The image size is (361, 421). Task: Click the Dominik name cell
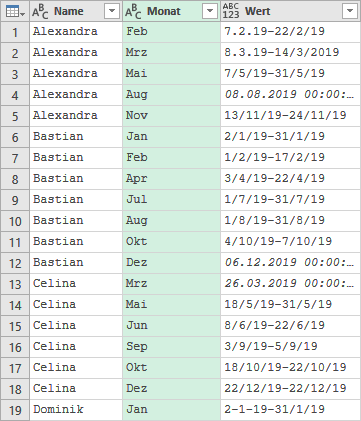click(x=76, y=410)
